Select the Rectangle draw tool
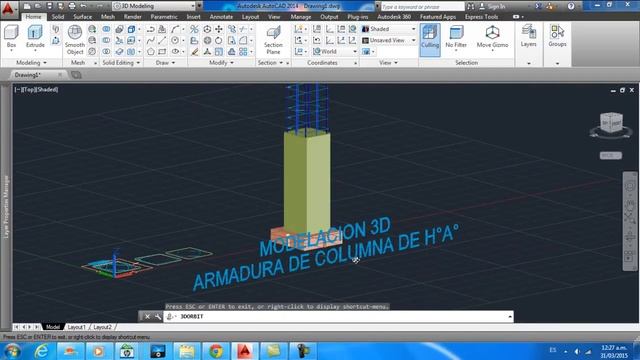The image size is (640, 360). [x=162, y=52]
